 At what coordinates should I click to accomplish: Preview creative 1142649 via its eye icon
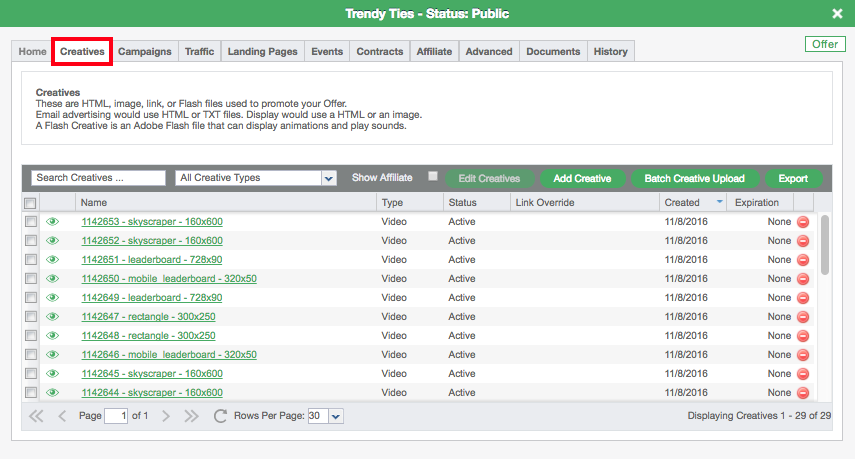pos(52,298)
